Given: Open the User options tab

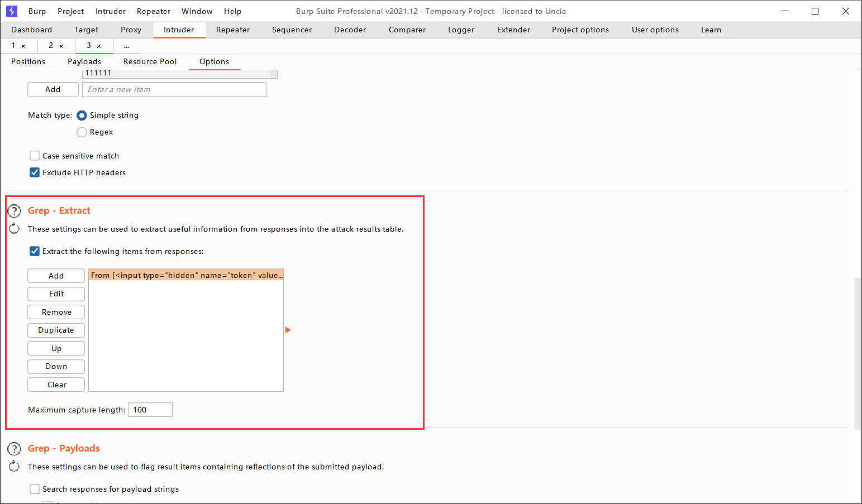Looking at the screenshot, I should pos(655,30).
